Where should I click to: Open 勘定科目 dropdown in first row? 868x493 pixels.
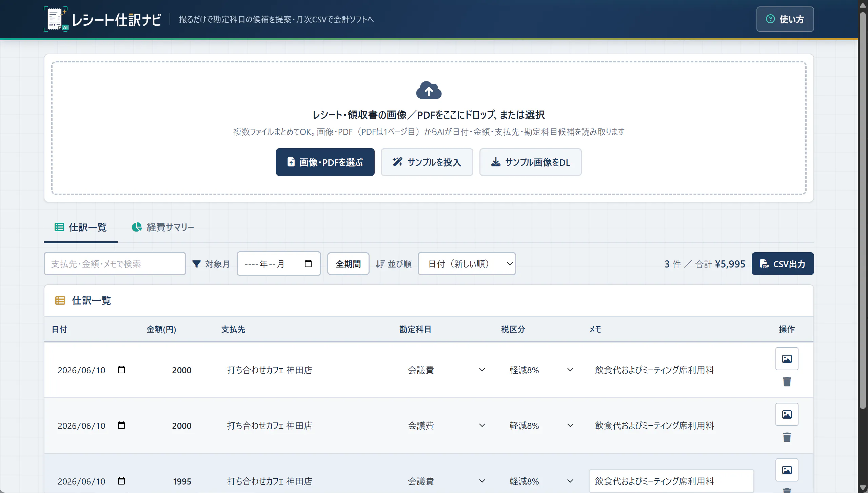pos(446,370)
